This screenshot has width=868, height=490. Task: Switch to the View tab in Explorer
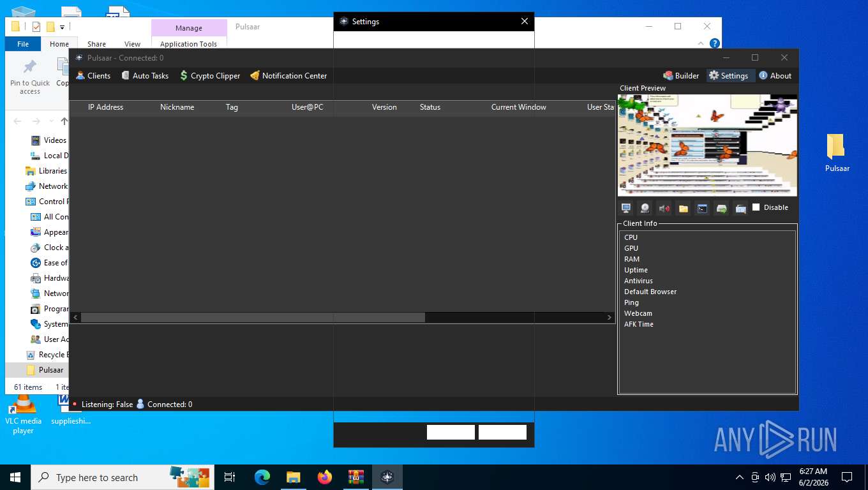click(x=133, y=44)
